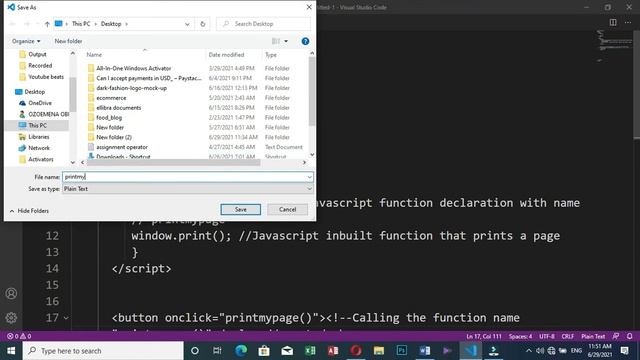Select the food_blog folder

click(x=109, y=118)
